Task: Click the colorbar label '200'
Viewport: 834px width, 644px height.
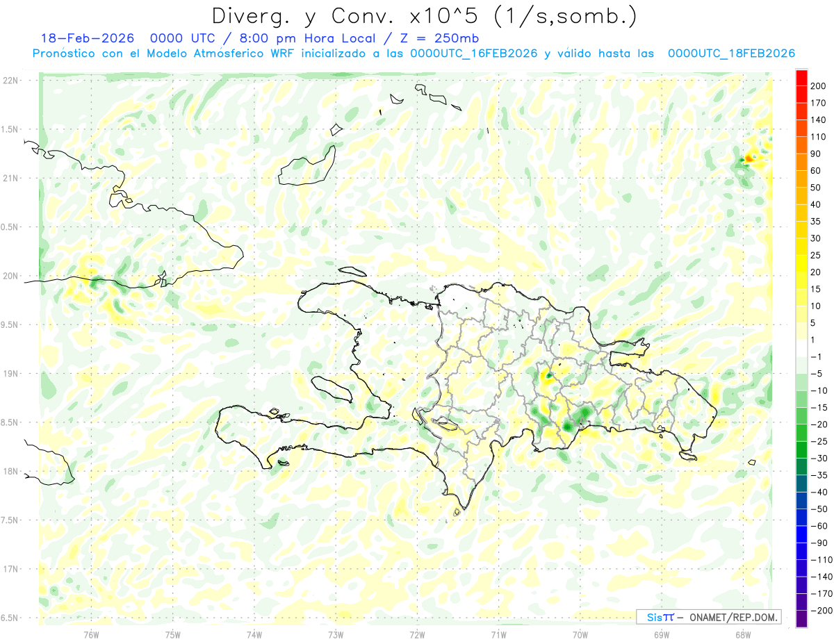Action: pyautogui.click(x=818, y=85)
